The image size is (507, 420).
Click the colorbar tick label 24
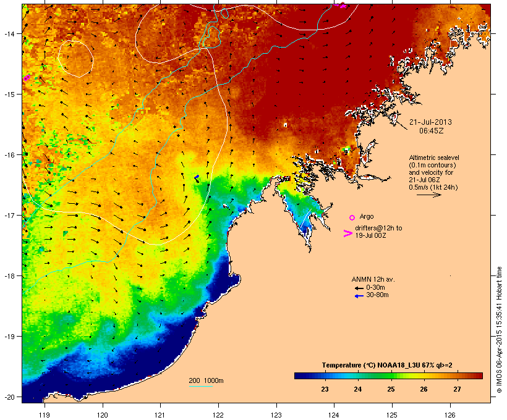pos(357,389)
